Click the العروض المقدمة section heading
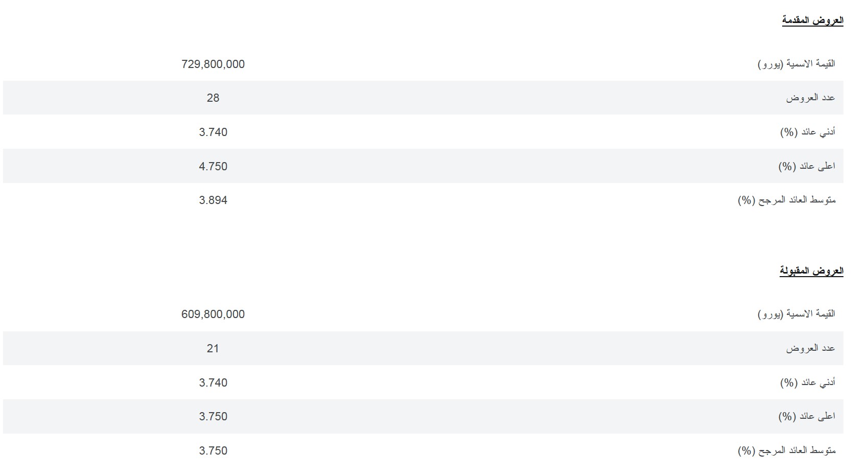This screenshot has width=868, height=474. (x=812, y=20)
